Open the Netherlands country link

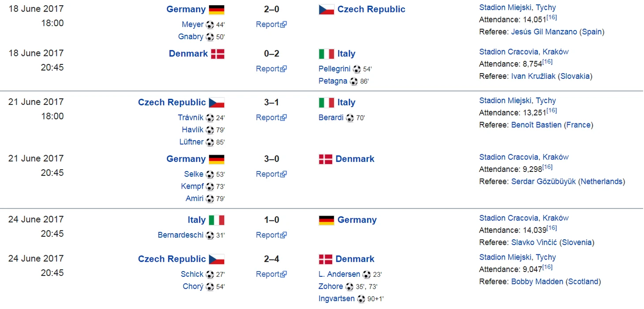[602, 181]
